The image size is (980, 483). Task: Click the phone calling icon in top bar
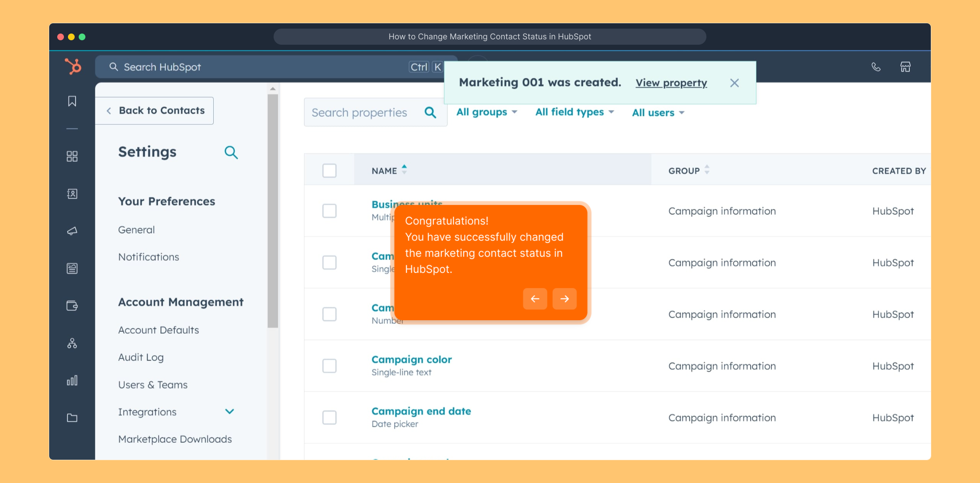[x=876, y=67]
